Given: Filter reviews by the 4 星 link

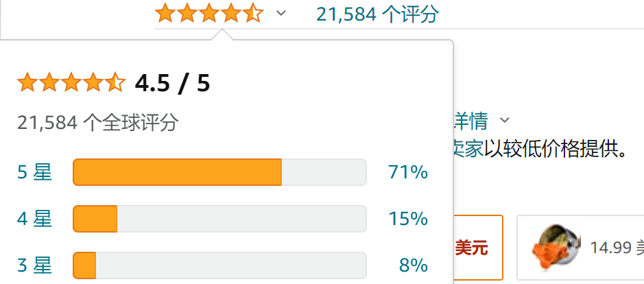Looking at the screenshot, I should pyautogui.click(x=34, y=219).
